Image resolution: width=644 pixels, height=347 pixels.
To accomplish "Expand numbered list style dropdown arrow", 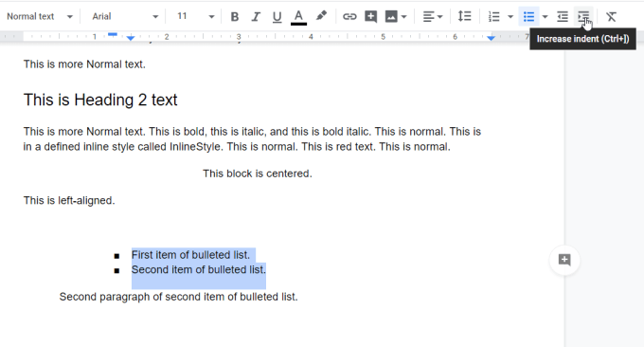I will (510, 17).
